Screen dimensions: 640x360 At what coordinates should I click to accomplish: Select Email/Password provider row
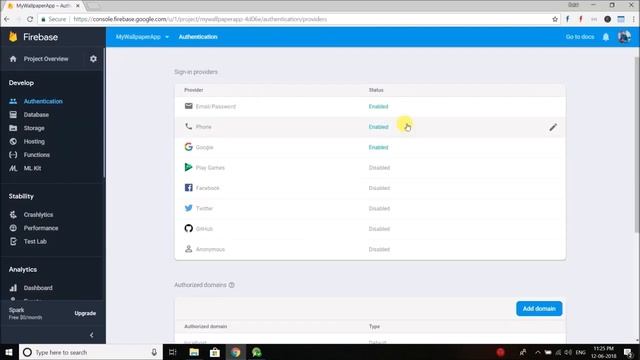(370, 107)
